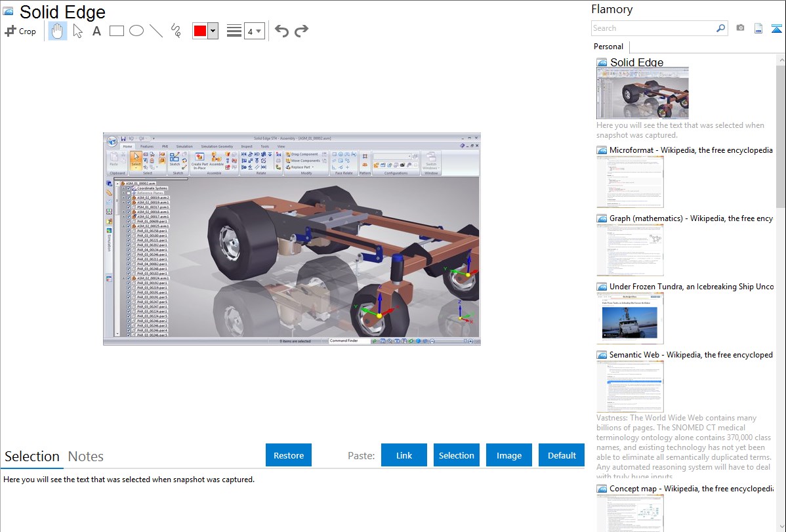The width and height of the screenshot is (786, 532).
Task: Switch to the Personal tab
Action: click(x=609, y=47)
